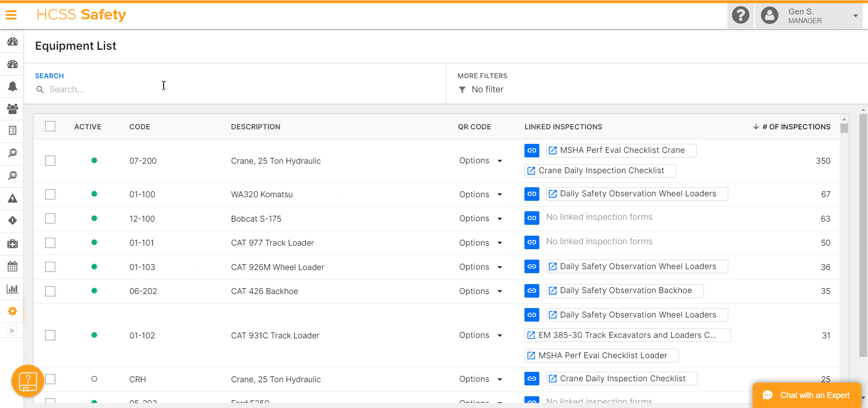Open Crane Daily Inspection Checklist for 07-200

[600, 171]
